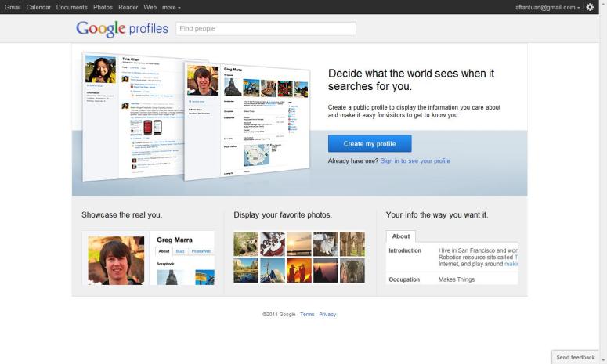This screenshot has width=607, height=364.
Task: Open Calendar from top bar
Action: (x=38, y=7)
